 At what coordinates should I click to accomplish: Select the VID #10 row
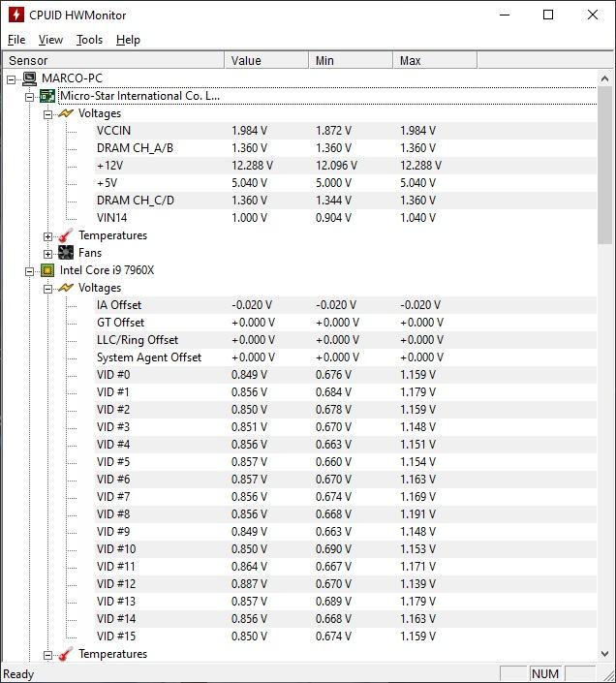[x=346, y=549]
